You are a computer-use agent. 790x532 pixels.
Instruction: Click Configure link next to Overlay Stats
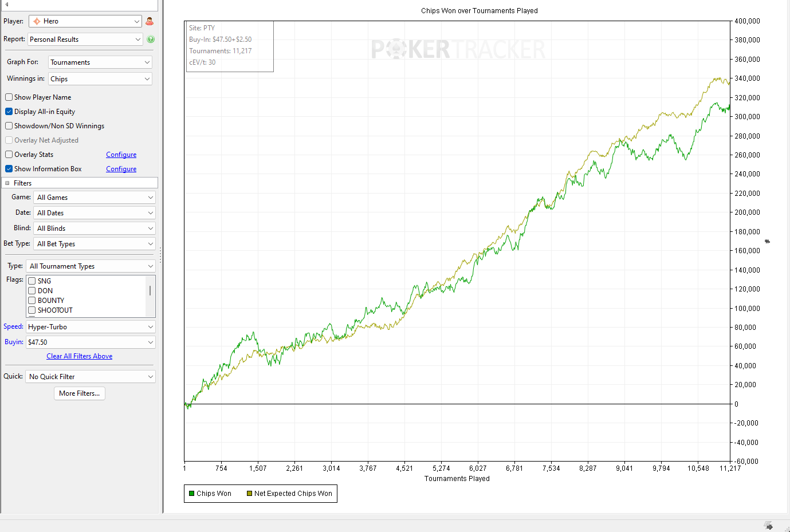tap(121, 155)
